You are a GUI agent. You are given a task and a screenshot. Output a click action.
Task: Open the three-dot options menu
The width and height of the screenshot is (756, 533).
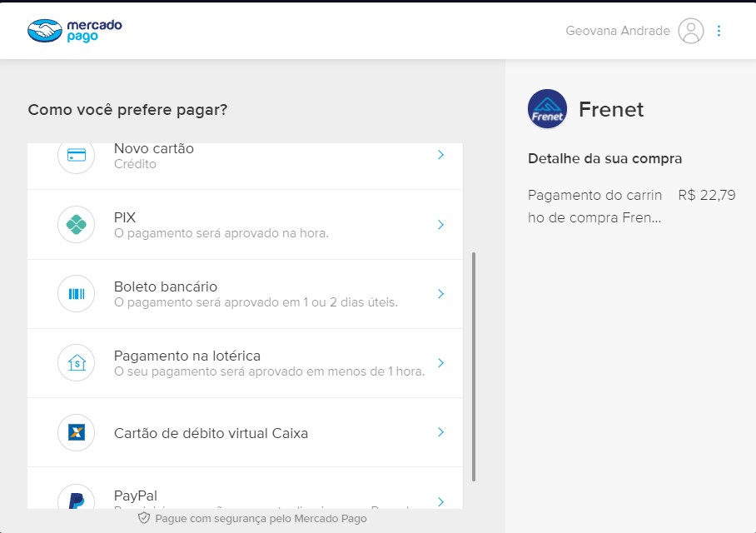coord(719,31)
